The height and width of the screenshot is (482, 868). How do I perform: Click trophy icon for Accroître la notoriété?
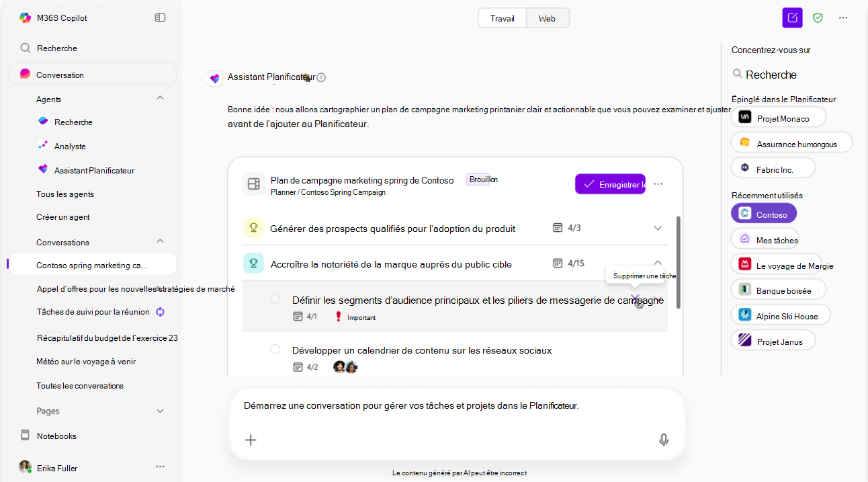click(x=254, y=264)
